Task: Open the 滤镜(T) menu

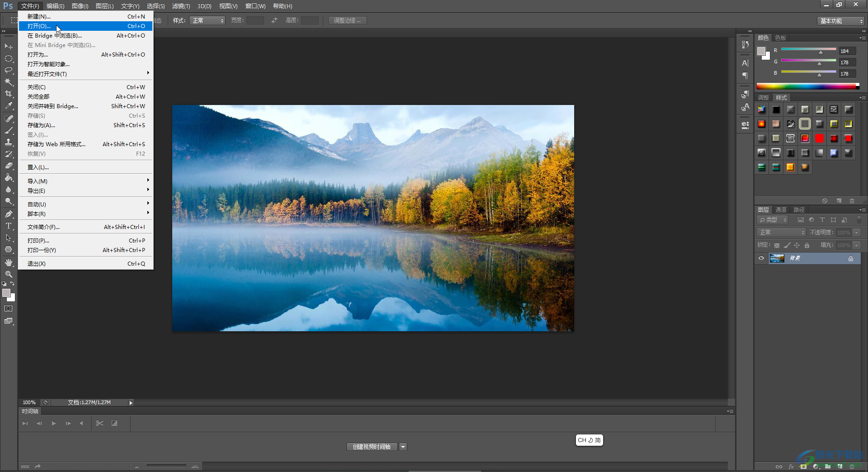Action: [x=181, y=6]
